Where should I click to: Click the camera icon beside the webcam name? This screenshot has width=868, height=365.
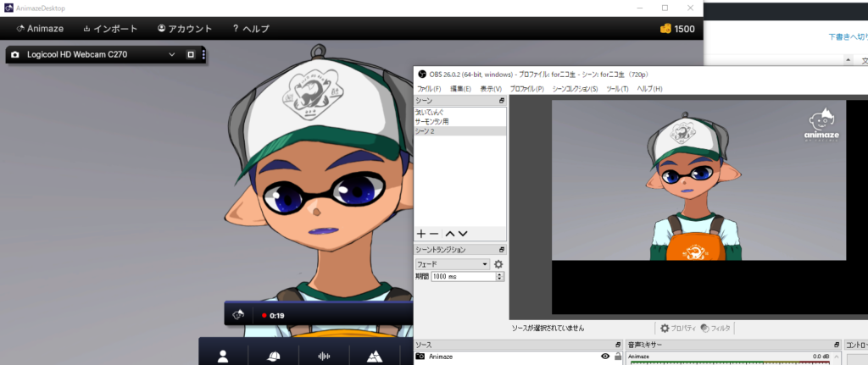coord(15,55)
